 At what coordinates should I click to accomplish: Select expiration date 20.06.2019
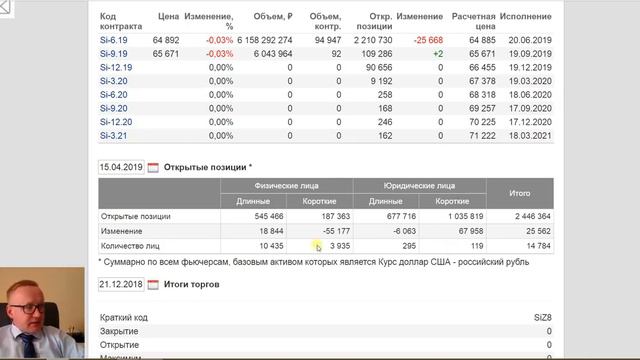[x=530, y=40]
